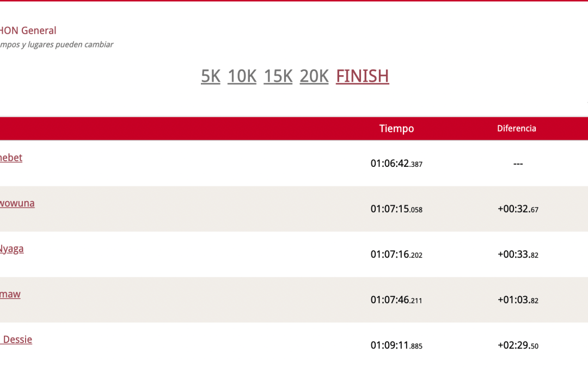
Task: Show the 20K split results
Action: pyautogui.click(x=314, y=76)
